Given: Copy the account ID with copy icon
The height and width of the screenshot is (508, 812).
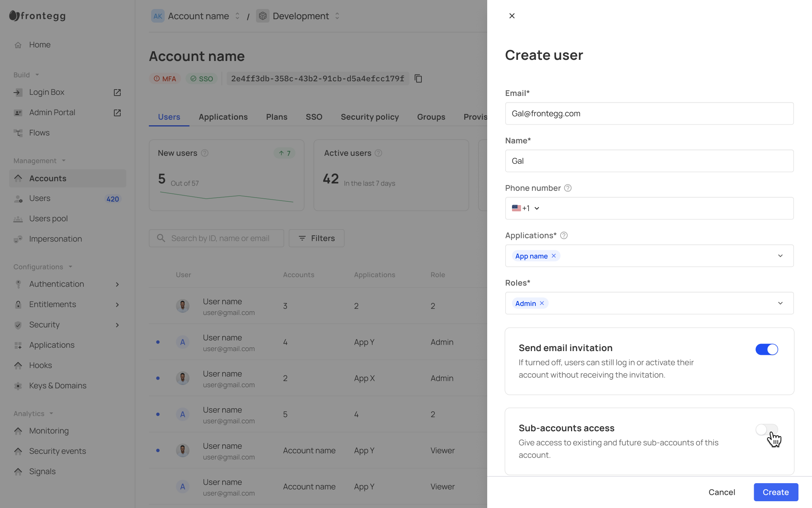Looking at the screenshot, I should [x=418, y=79].
